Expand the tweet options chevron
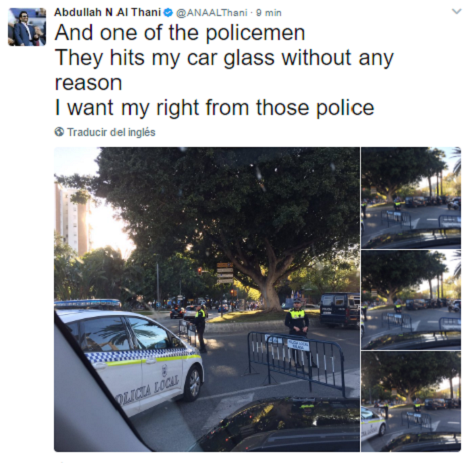 point(456,11)
